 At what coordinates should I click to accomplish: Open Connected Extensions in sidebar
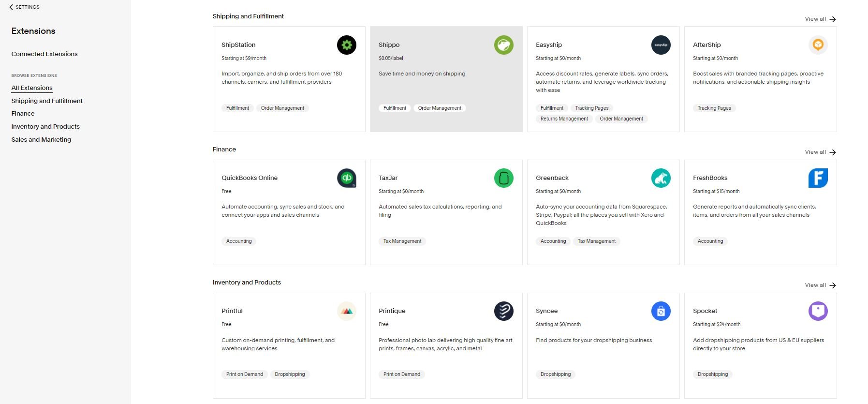point(44,54)
